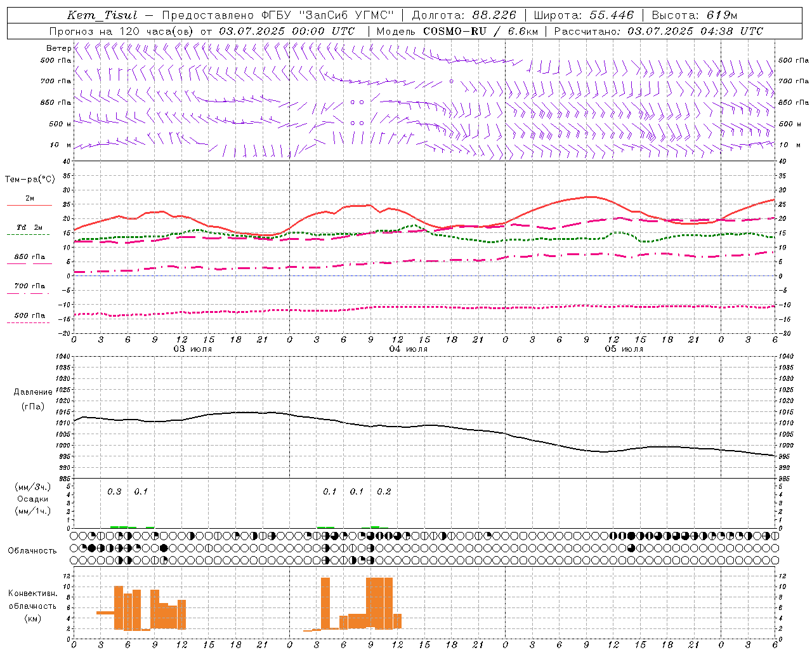Click the "Ветер" wind panel label

pos(58,48)
